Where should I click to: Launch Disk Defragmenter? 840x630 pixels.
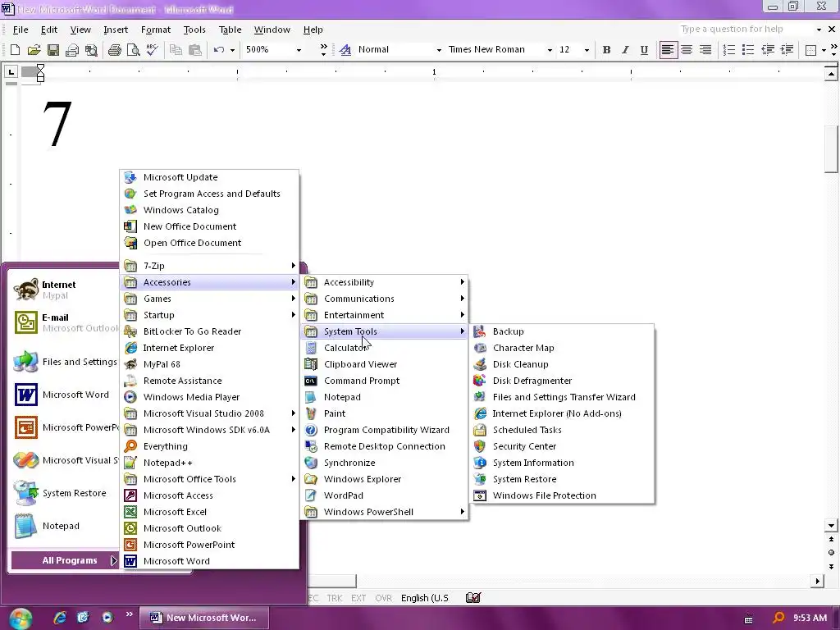click(563, 381)
